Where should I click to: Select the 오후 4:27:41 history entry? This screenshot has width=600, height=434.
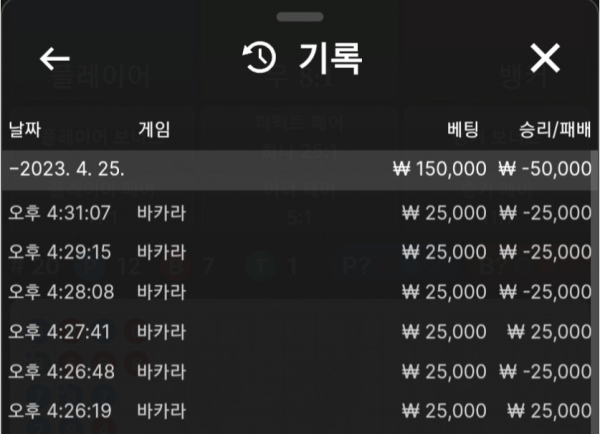point(300,331)
